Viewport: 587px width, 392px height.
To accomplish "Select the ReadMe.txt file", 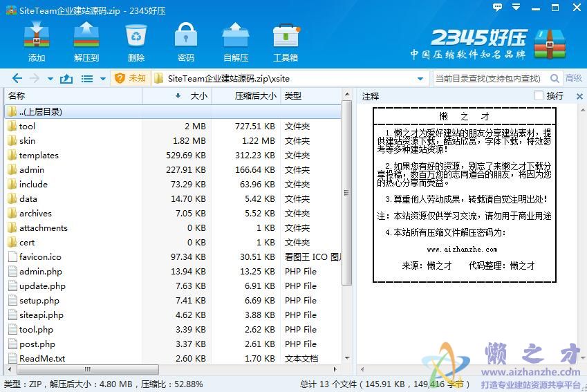I will [x=173, y=358].
